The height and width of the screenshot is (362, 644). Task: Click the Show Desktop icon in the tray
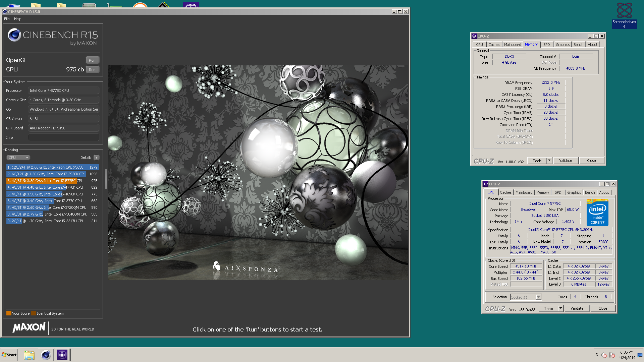640,355
